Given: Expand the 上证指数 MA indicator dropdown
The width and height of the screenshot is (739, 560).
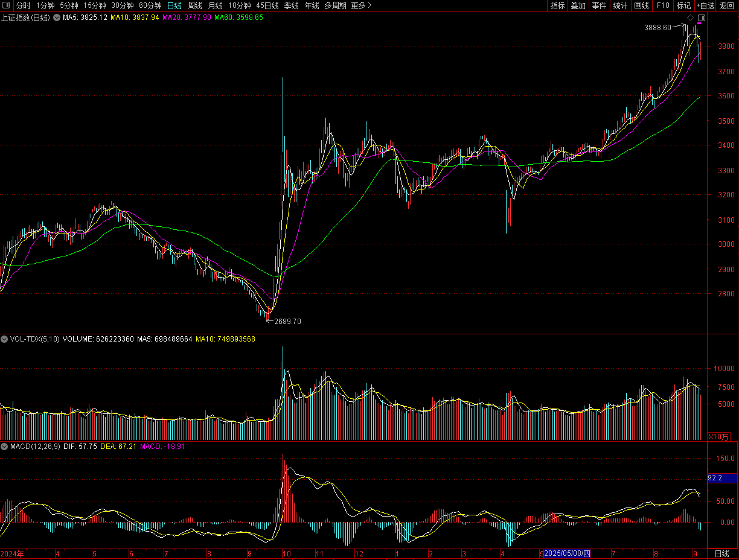Looking at the screenshot, I should (56, 17).
